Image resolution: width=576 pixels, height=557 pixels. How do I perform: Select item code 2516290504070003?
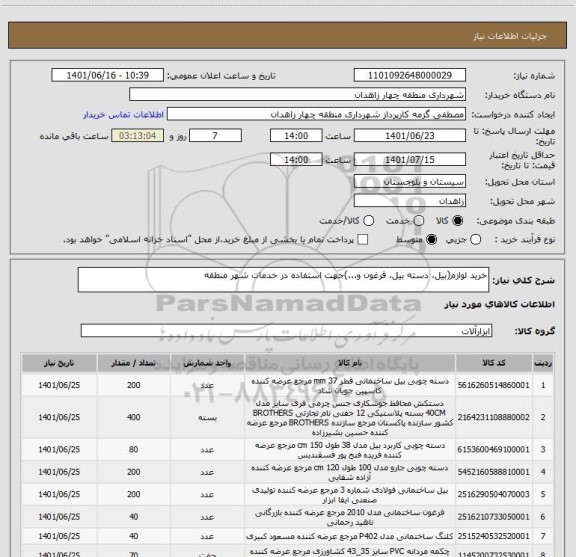pos(494,495)
